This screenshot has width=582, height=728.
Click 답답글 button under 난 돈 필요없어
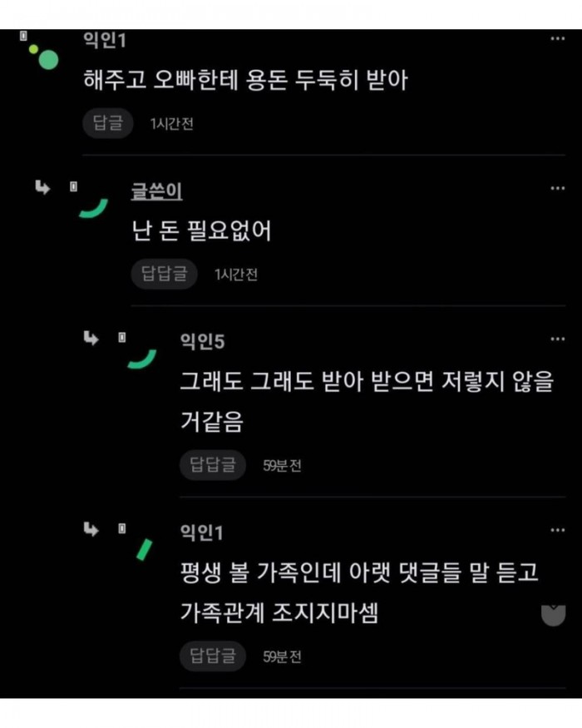165,274
